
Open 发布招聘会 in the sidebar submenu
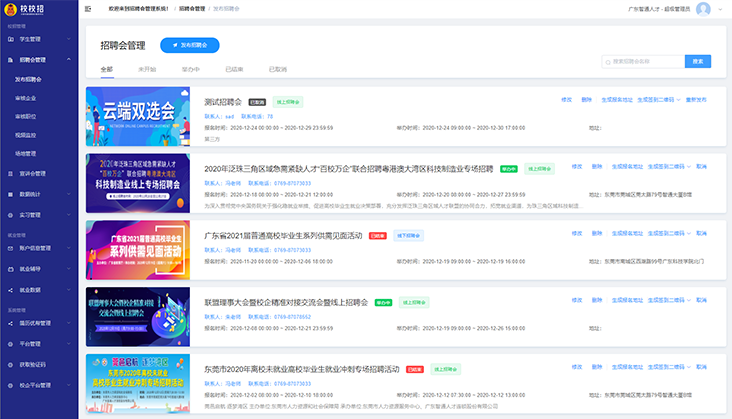28,80
